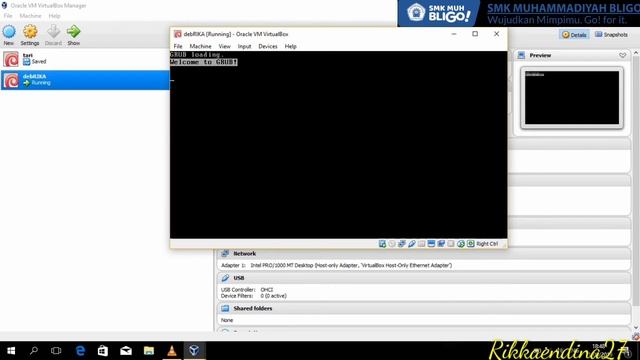
Task: Click the network activity status bar icon
Action: click(x=402, y=244)
